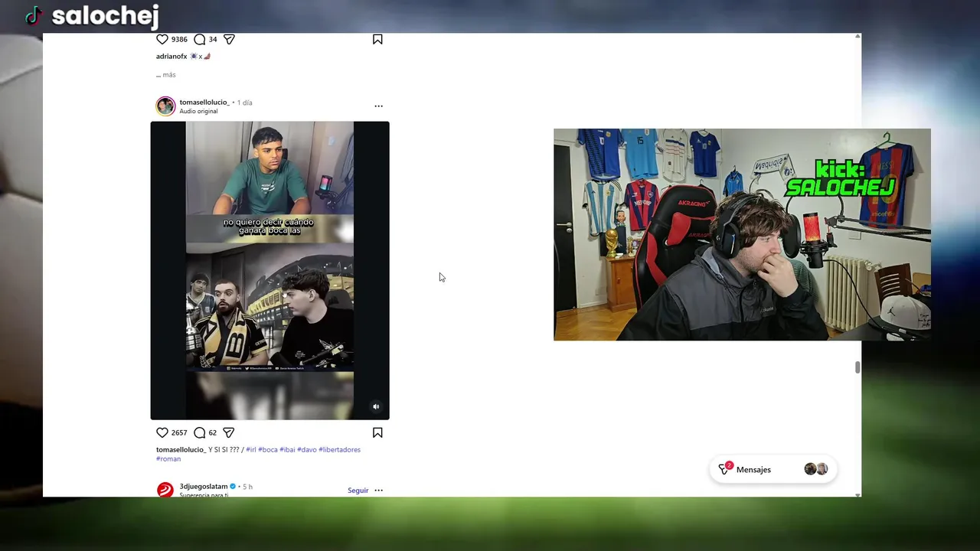Open the #libertadores hashtag

[339, 450]
